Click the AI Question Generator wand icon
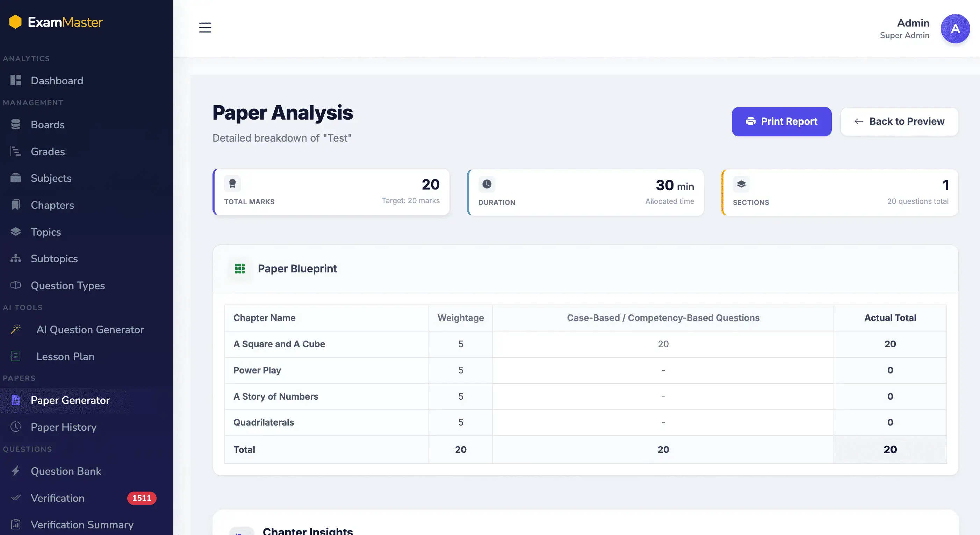 click(x=16, y=329)
